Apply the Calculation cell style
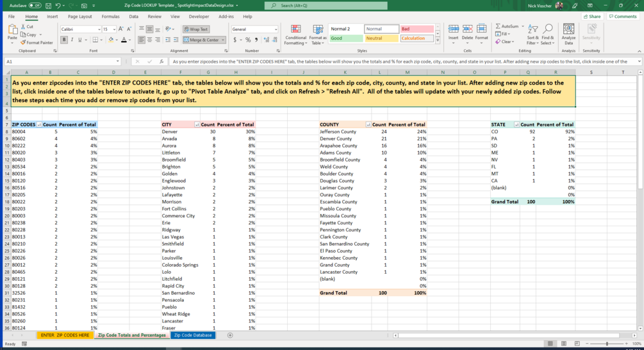Viewport: 644px width, 350px height. click(417, 38)
